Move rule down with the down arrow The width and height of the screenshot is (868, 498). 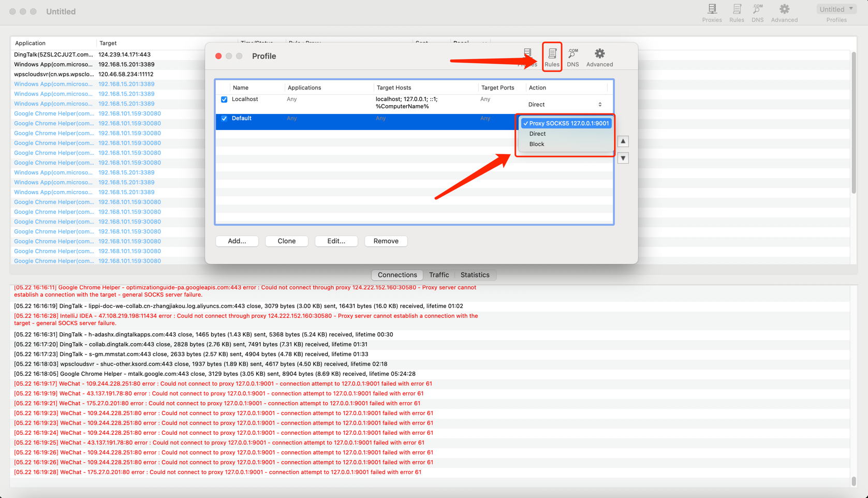(x=623, y=158)
